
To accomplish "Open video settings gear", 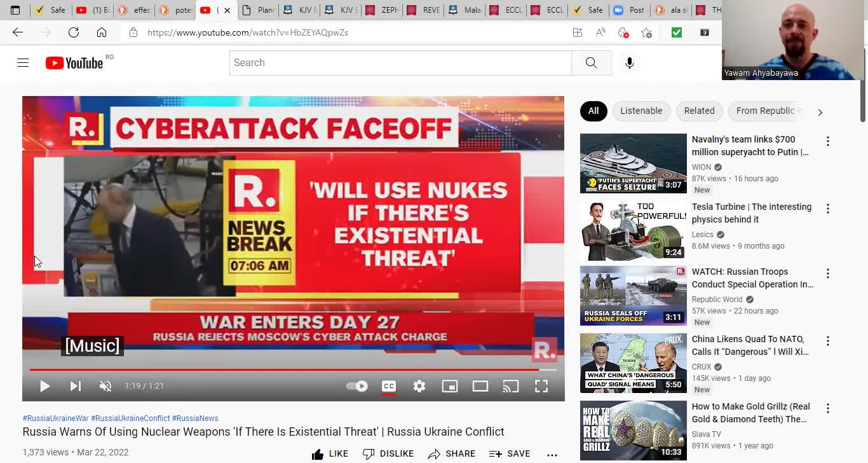I will (419, 386).
